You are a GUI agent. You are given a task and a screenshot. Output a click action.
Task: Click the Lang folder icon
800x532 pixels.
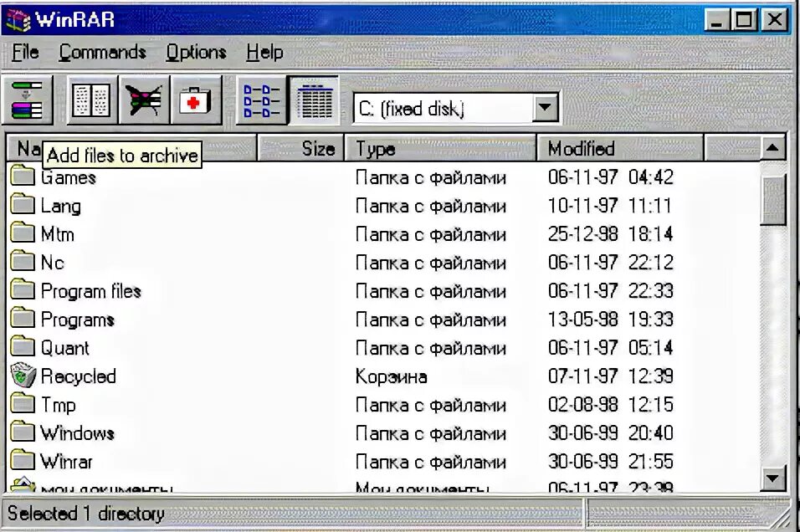(23, 204)
